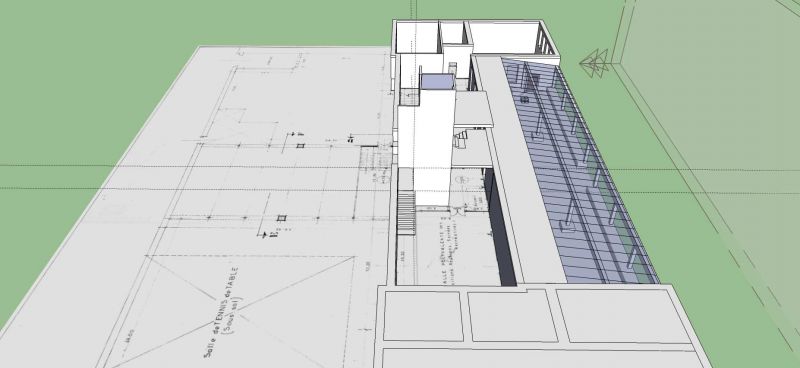The height and width of the screenshot is (368, 800).
Task: Select the flat canopy slab next to the white block
Action: coord(473,109)
